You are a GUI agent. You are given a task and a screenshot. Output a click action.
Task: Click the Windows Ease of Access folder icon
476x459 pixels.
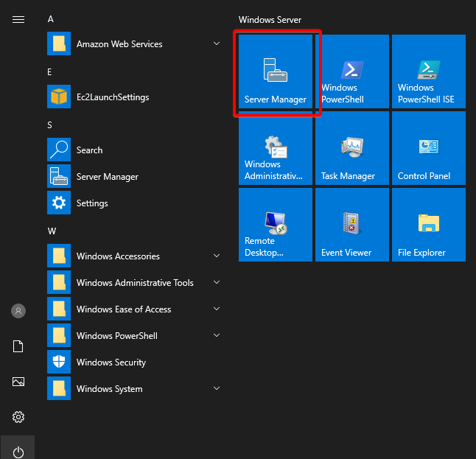tap(59, 309)
